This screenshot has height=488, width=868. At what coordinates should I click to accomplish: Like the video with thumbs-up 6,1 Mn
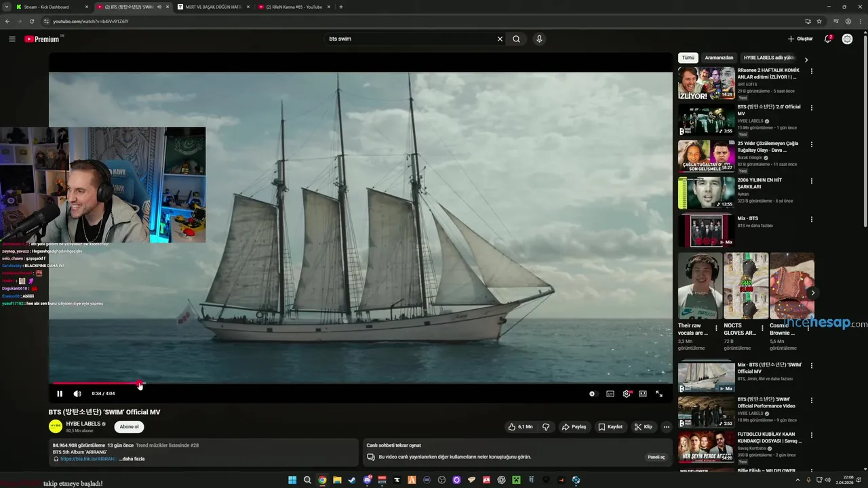click(520, 427)
